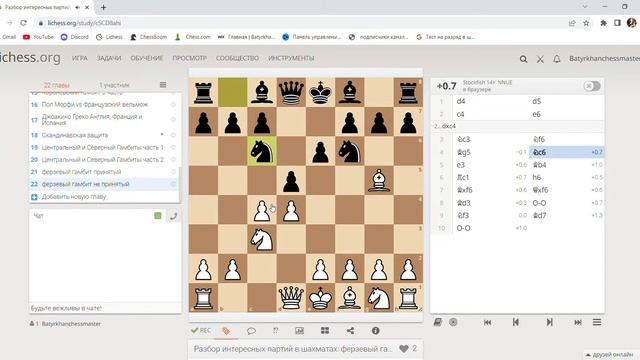The width and height of the screenshot is (640, 360).
Task: Open the Batyrkhanchessmaster profile dropdown
Action: (x=604, y=58)
